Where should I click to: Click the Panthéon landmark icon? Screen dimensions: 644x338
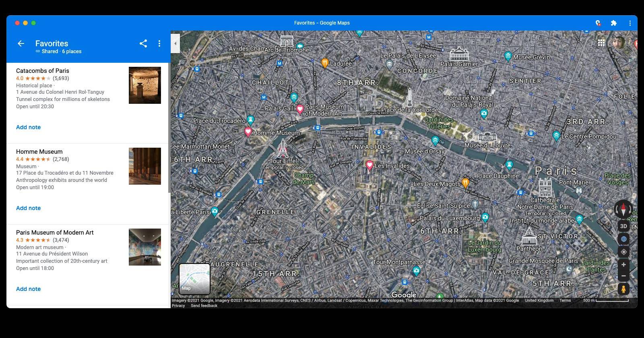[x=529, y=237]
